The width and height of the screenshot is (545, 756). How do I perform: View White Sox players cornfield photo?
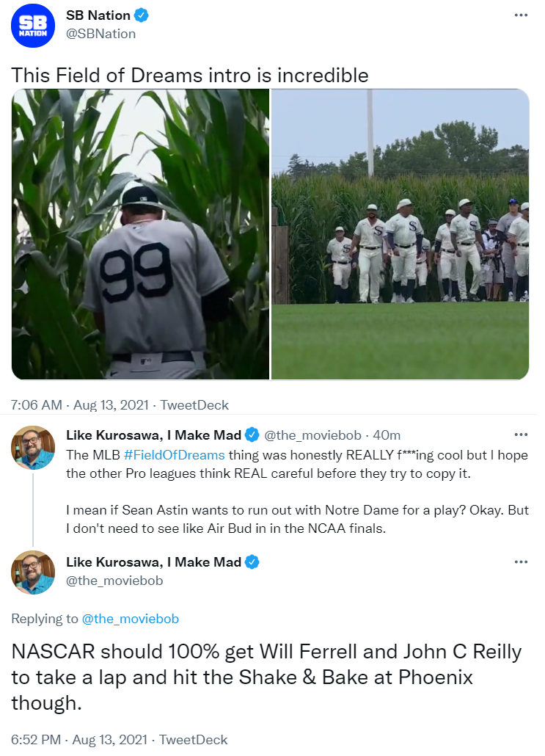[400, 234]
